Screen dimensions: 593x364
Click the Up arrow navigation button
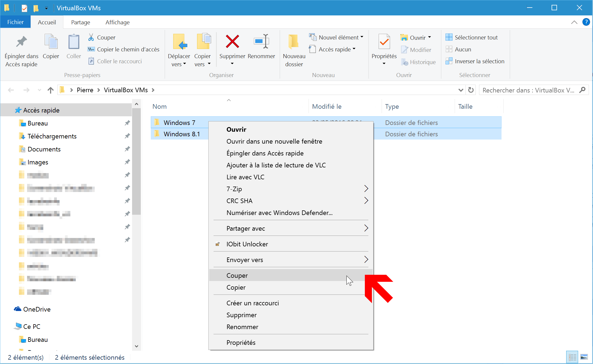50,90
